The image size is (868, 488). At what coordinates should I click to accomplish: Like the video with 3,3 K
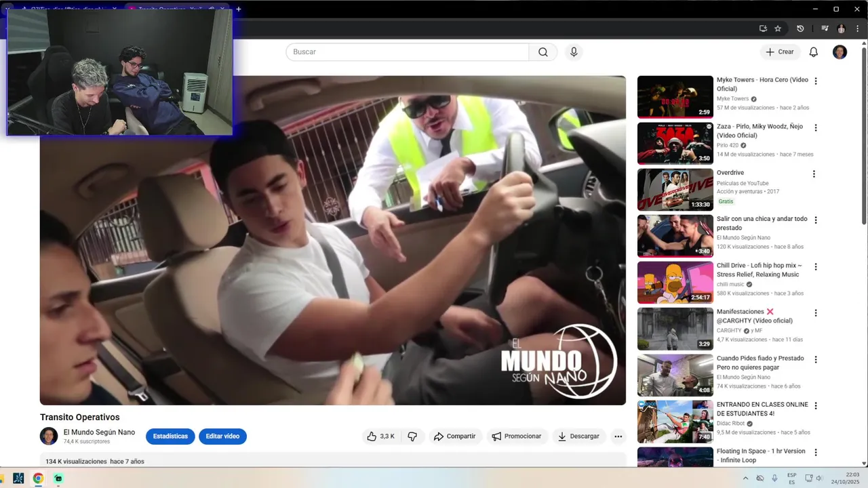pyautogui.click(x=380, y=436)
